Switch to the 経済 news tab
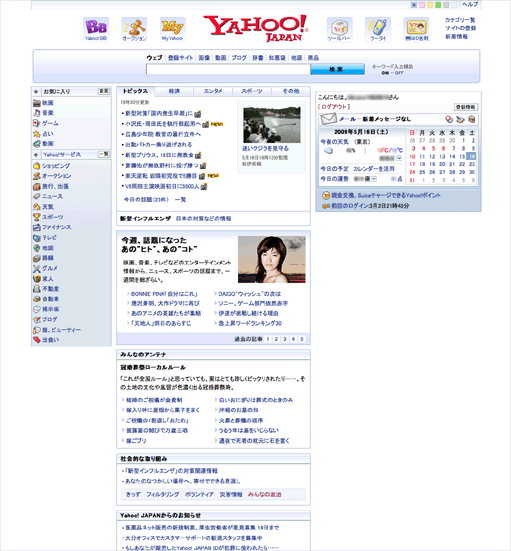 [174, 91]
